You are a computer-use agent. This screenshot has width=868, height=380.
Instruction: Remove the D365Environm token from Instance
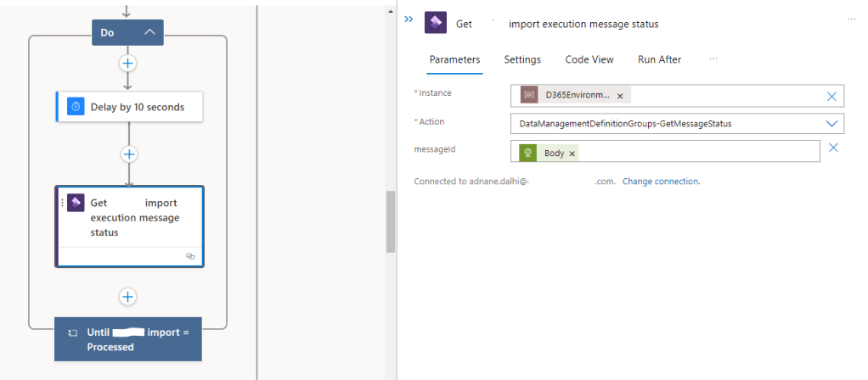(620, 96)
